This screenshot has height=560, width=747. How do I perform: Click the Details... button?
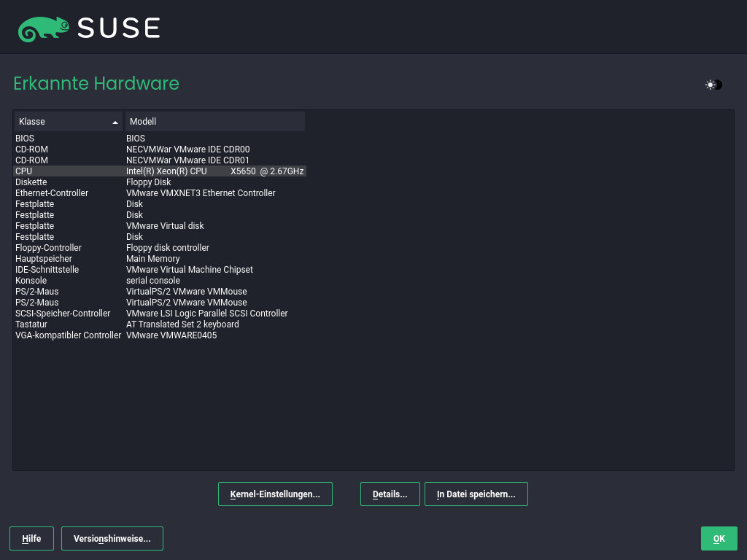click(390, 494)
